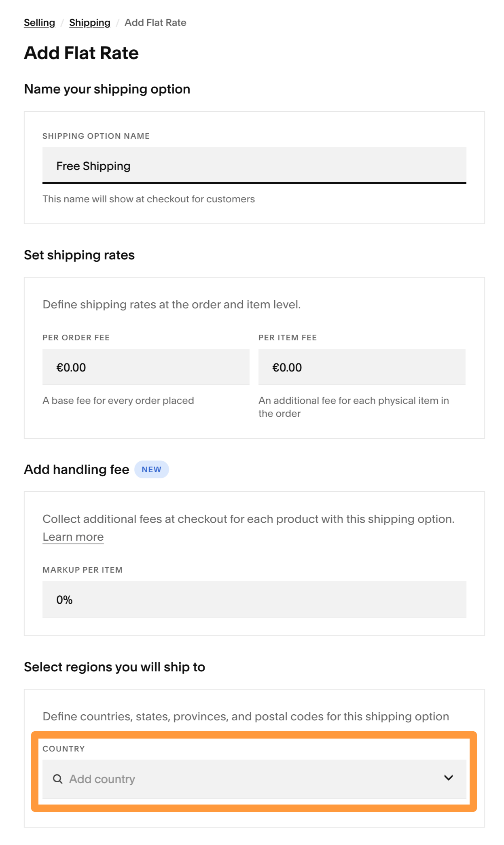Open the Learn more link about handling fees

[x=73, y=537]
